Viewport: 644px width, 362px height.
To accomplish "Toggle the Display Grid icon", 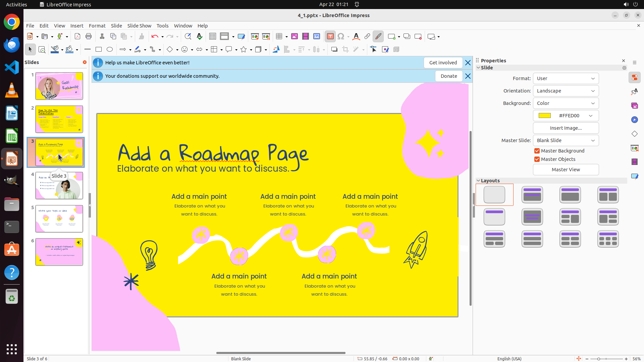I will tap(213, 37).
